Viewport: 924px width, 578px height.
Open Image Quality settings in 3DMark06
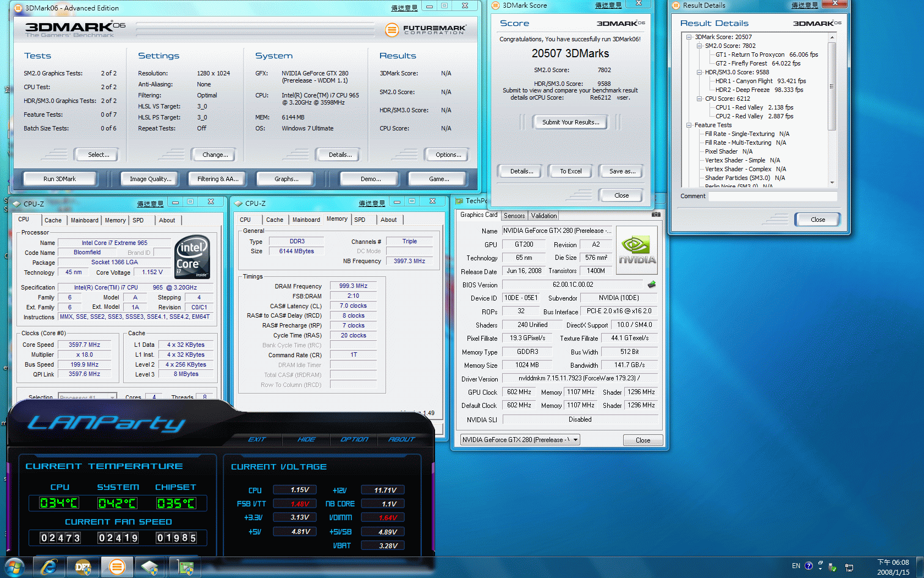click(150, 179)
